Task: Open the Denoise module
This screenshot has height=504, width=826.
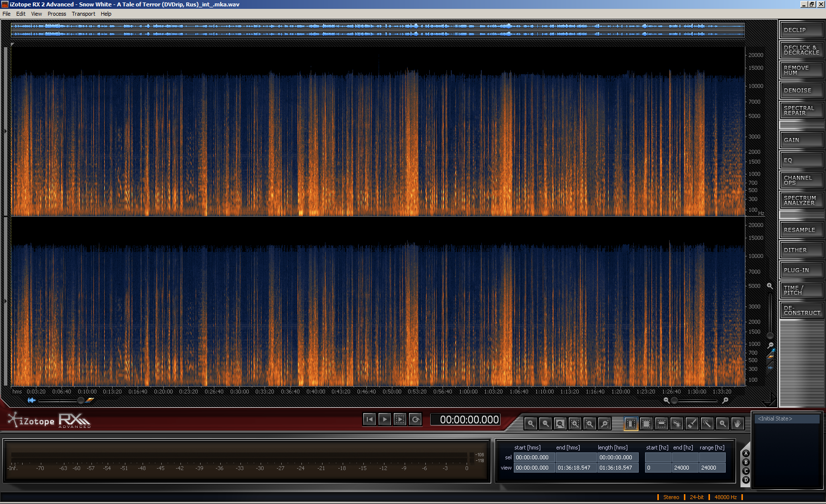Action: [801, 90]
